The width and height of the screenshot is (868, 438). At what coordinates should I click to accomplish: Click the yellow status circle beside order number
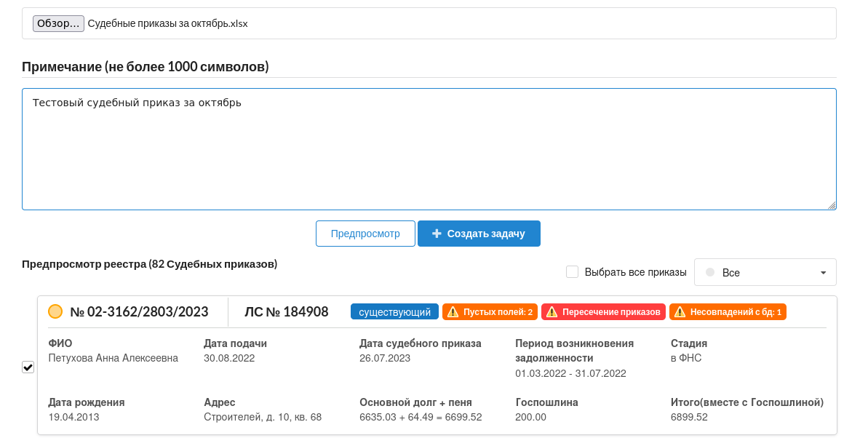[55, 311]
